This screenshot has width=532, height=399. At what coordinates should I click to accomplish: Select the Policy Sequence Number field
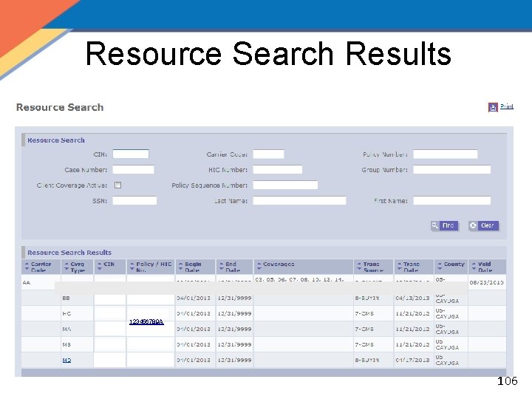(285, 185)
